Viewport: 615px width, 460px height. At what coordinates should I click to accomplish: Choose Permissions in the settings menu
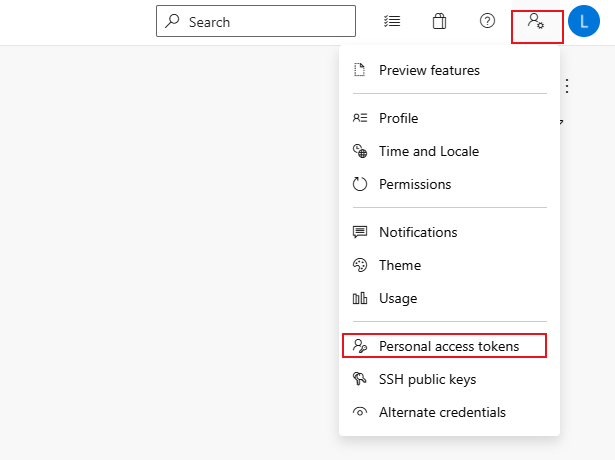[x=414, y=184]
